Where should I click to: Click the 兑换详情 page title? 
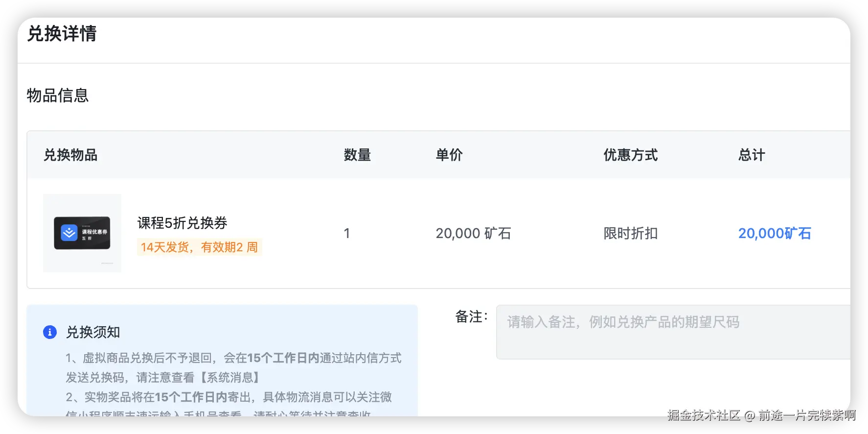pyautogui.click(x=62, y=34)
